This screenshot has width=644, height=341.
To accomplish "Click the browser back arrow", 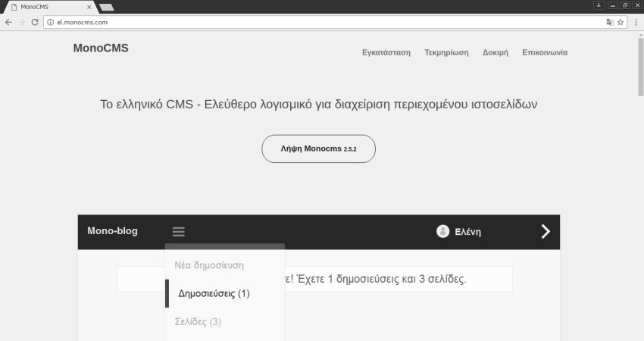I will 8,22.
